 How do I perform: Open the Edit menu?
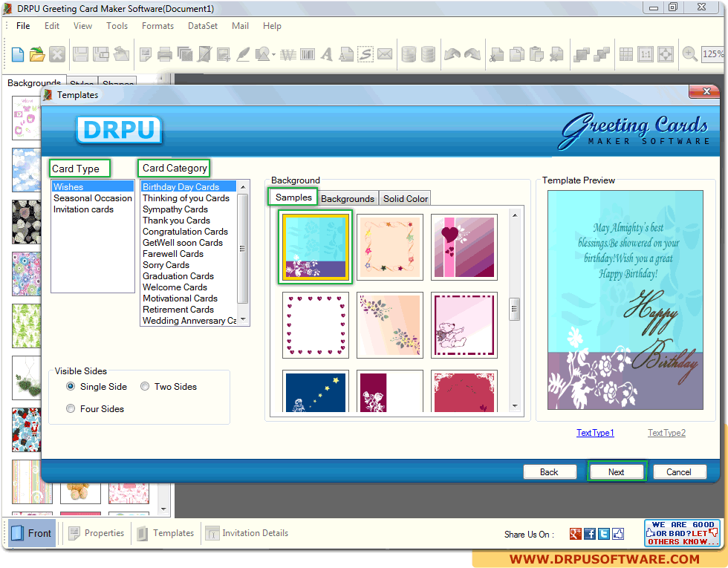point(52,26)
